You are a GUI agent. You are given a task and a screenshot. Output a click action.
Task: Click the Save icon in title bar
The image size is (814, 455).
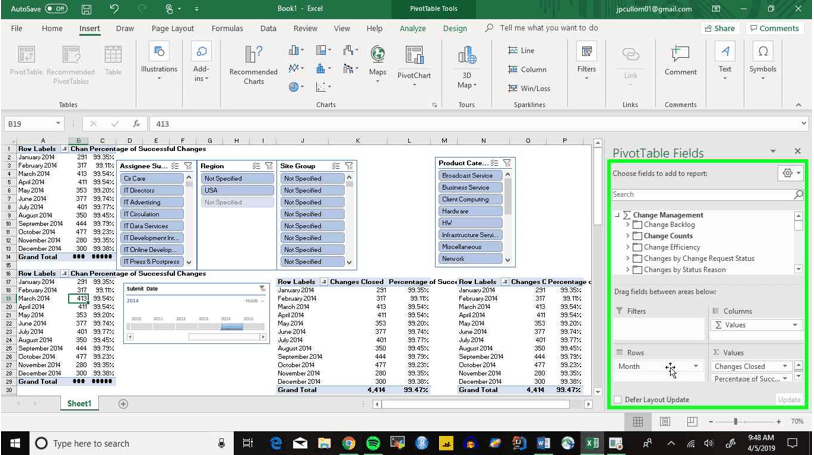click(x=86, y=9)
